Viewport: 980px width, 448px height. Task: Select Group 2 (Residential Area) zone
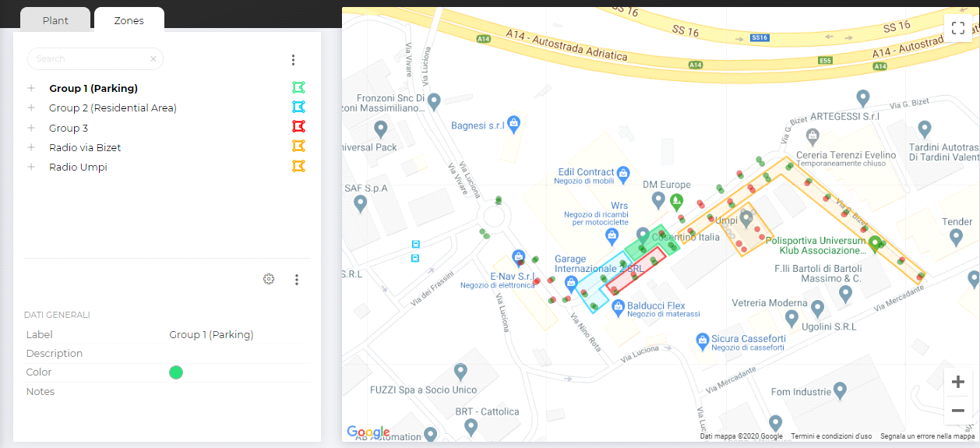(113, 108)
